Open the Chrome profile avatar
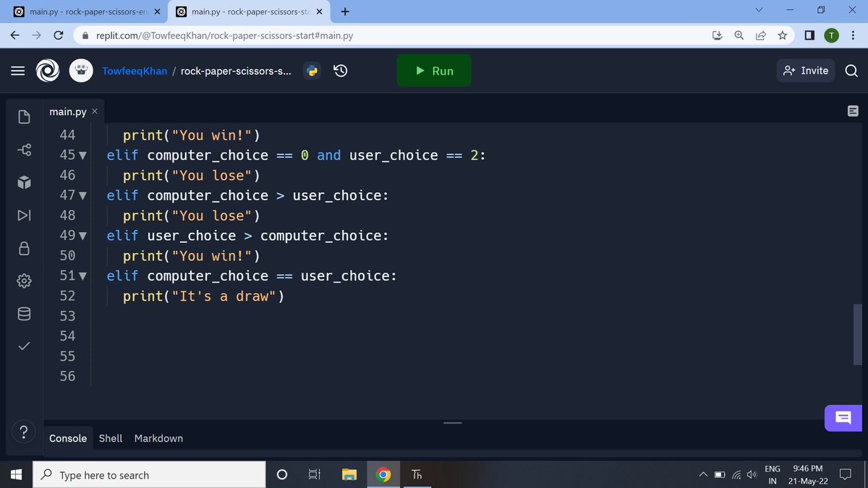 tap(832, 35)
